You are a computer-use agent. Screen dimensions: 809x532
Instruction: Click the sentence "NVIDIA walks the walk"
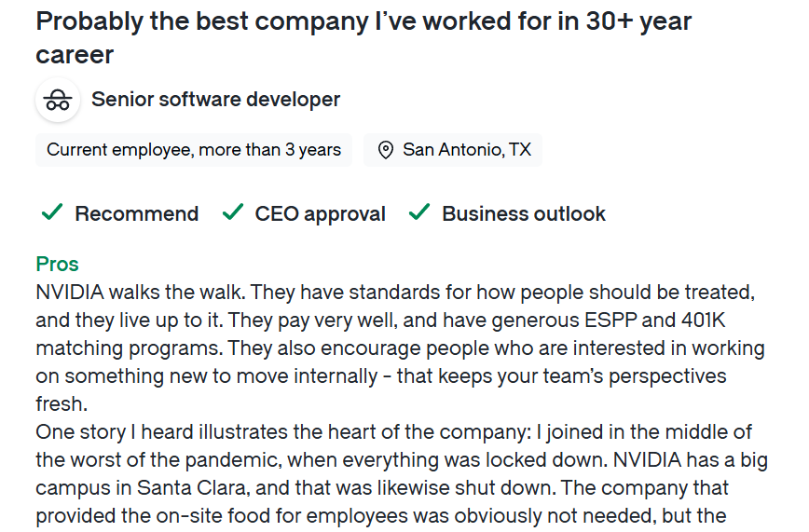[x=140, y=293]
